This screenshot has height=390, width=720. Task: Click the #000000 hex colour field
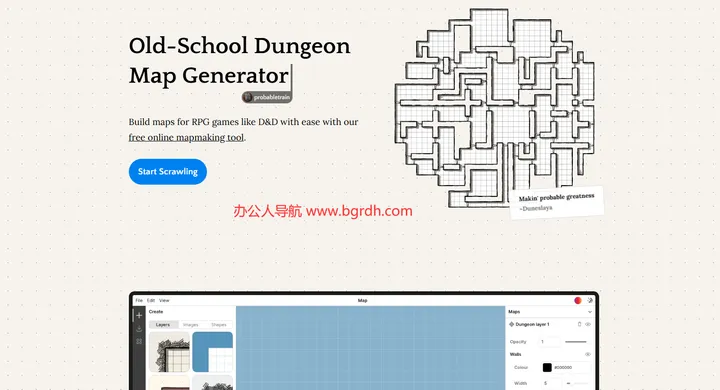coord(571,367)
